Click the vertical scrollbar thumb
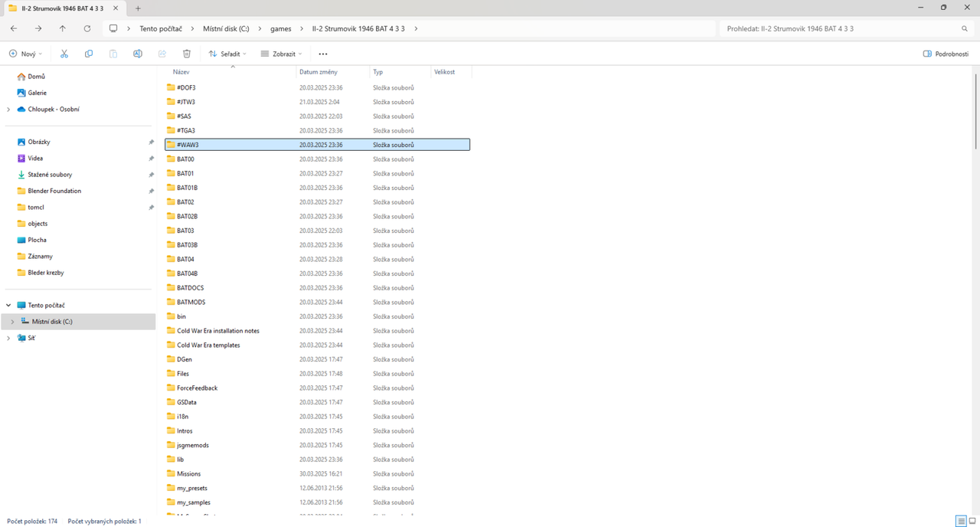The height and width of the screenshot is (527, 980). (x=976, y=111)
